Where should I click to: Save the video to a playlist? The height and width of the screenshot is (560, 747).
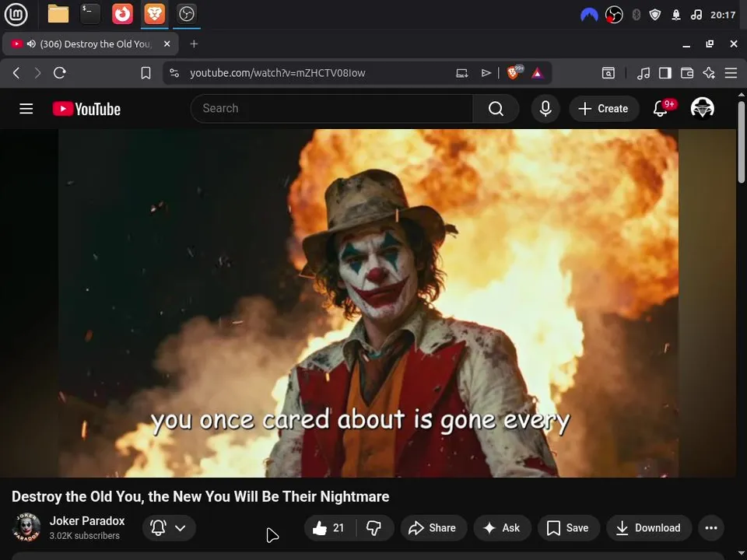click(x=568, y=527)
